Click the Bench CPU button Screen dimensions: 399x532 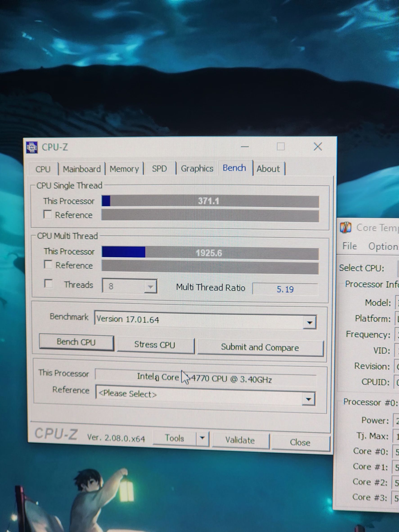[x=76, y=342]
